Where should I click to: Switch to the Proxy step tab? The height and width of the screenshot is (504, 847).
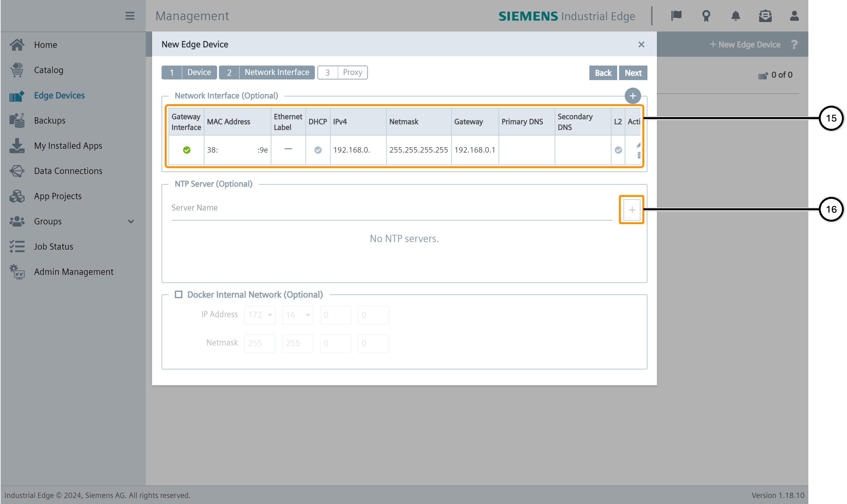(x=342, y=73)
